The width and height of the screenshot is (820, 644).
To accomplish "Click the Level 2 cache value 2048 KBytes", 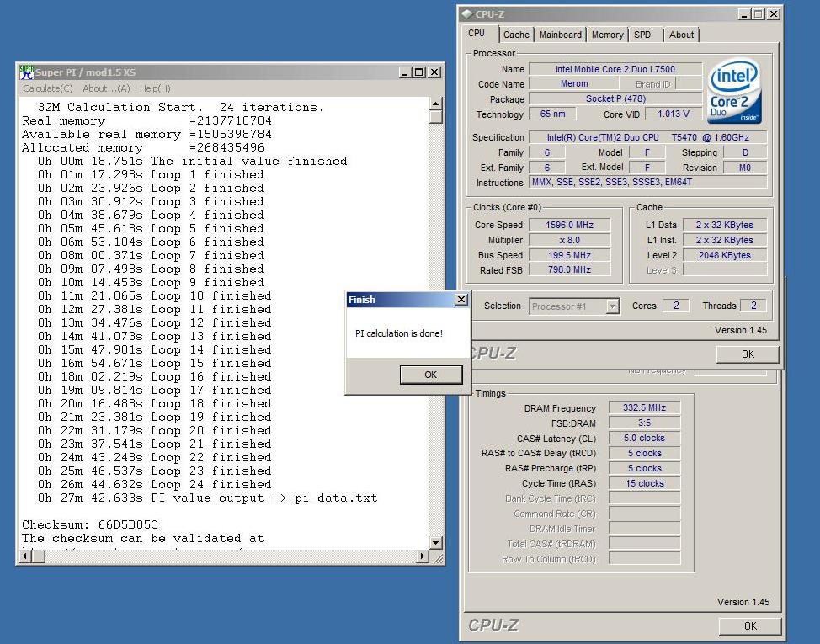I will click(x=724, y=255).
